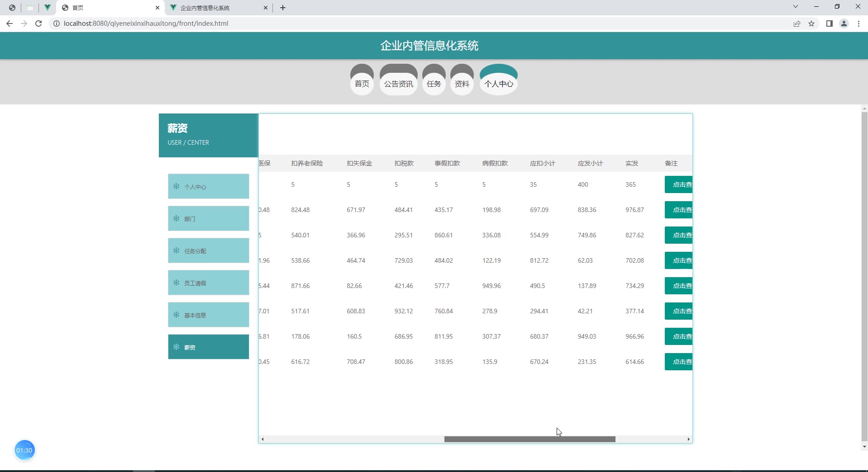
Task: Open 任务分配 in the sidebar
Action: pos(209,251)
